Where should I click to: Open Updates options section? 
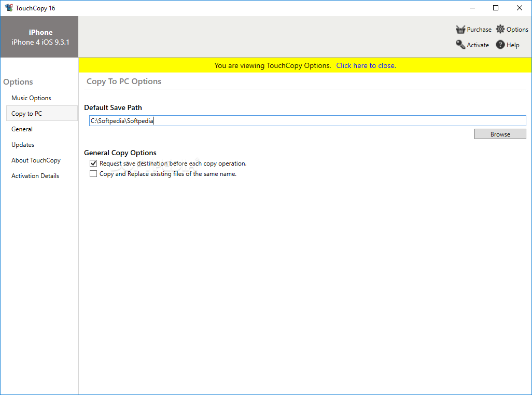[x=23, y=145]
